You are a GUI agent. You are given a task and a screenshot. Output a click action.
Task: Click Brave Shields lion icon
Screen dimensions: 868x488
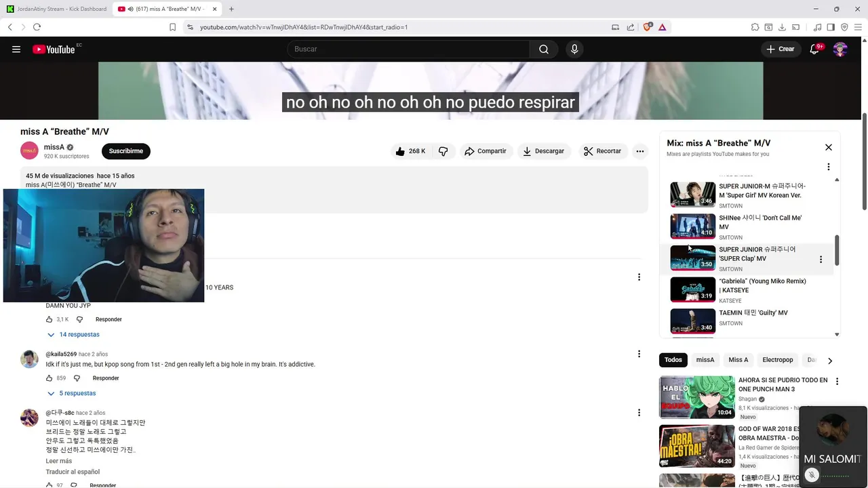(647, 27)
